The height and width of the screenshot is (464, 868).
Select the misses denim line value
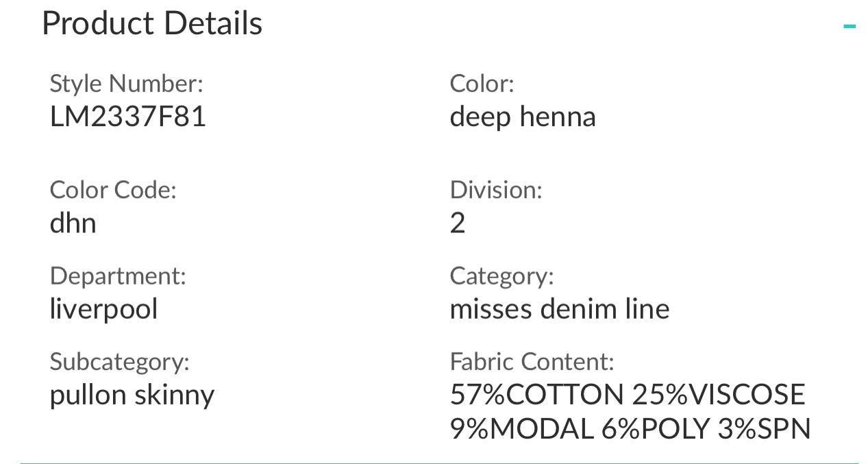tap(560, 308)
